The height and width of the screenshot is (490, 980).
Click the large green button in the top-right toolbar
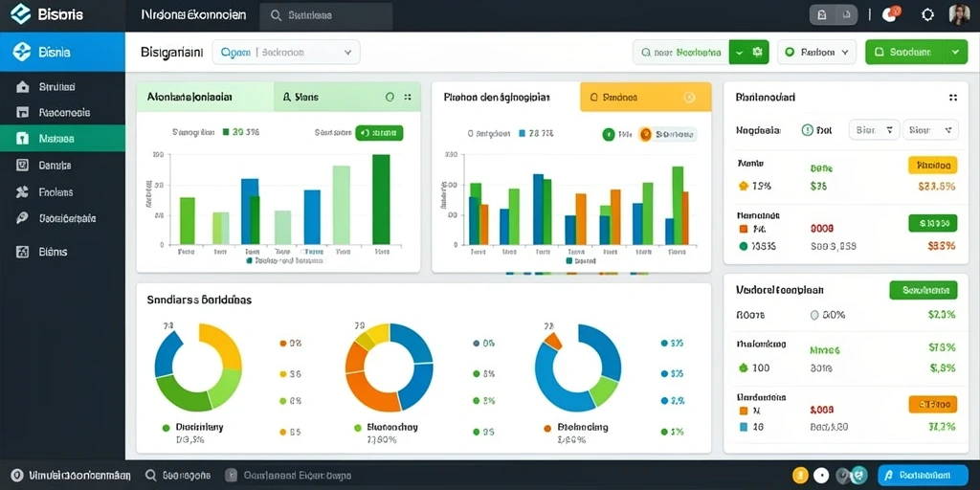[916, 53]
